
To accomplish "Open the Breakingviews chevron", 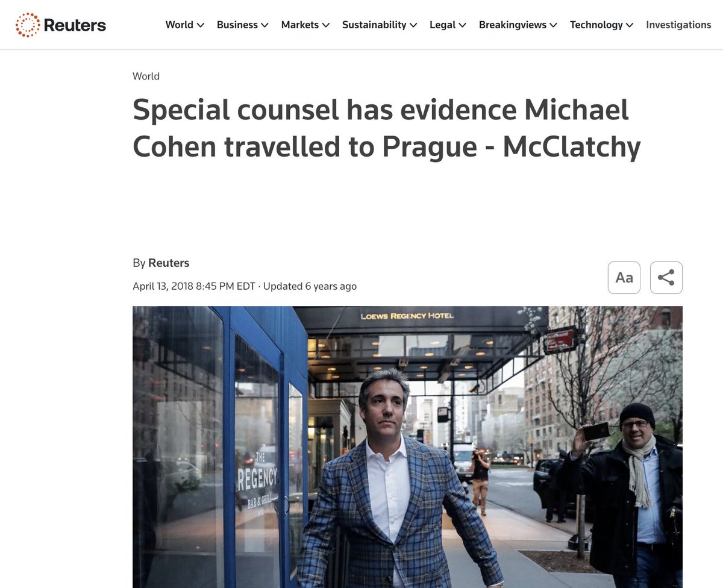I will (x=554, y=25).
